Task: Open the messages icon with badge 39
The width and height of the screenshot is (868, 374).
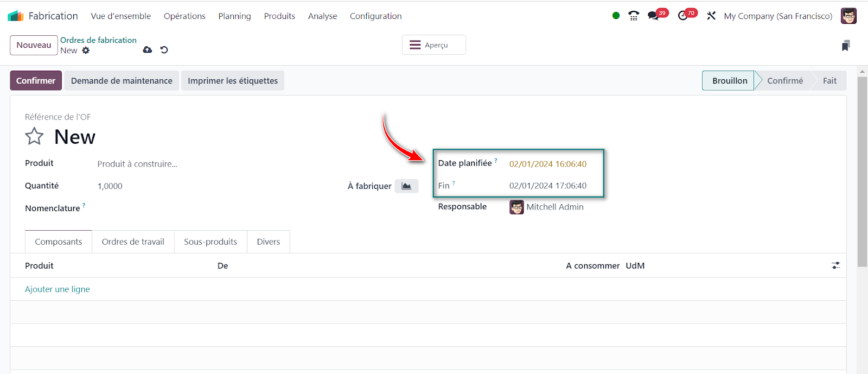Action: [654, 16]
